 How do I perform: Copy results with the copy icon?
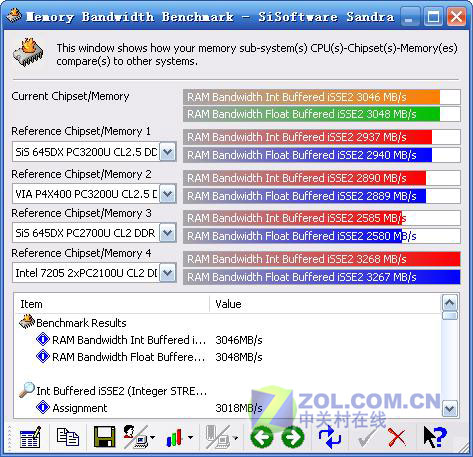pyautogui.click(x=68, y=437)
